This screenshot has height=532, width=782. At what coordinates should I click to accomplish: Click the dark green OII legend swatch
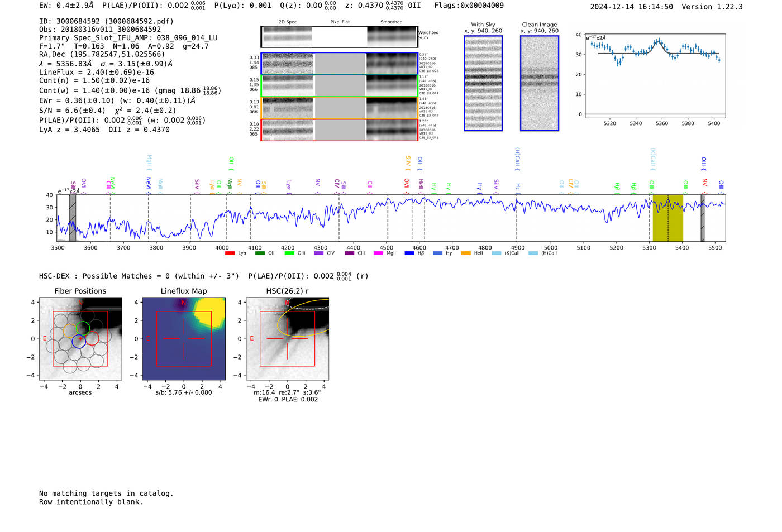click(260, 253)
